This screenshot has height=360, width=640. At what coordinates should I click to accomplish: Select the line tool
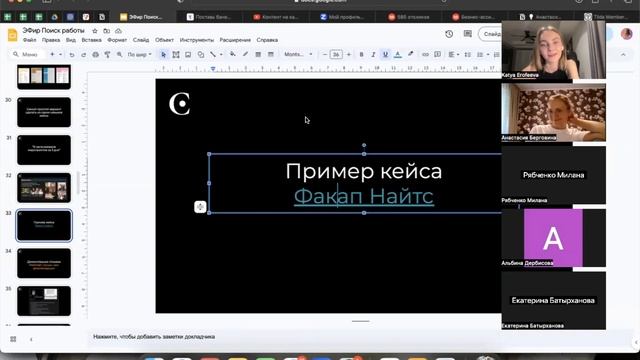[213, 54]
